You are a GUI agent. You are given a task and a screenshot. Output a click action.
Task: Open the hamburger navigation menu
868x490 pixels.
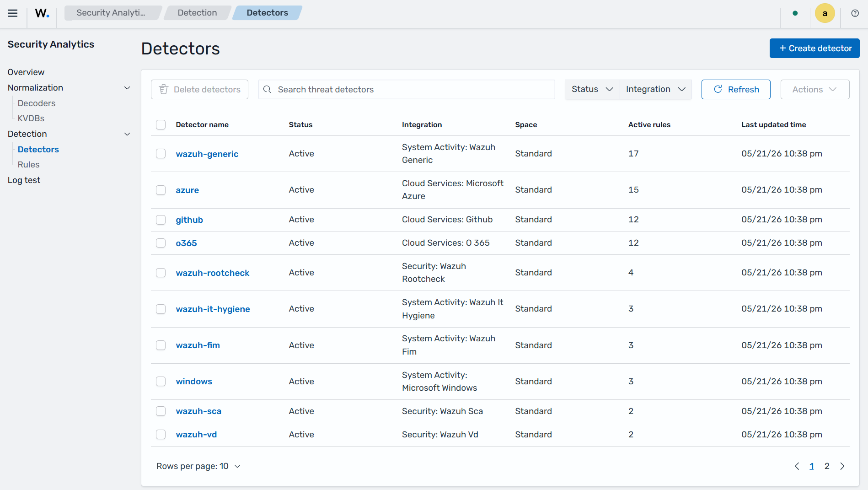(x=13, y=13)
